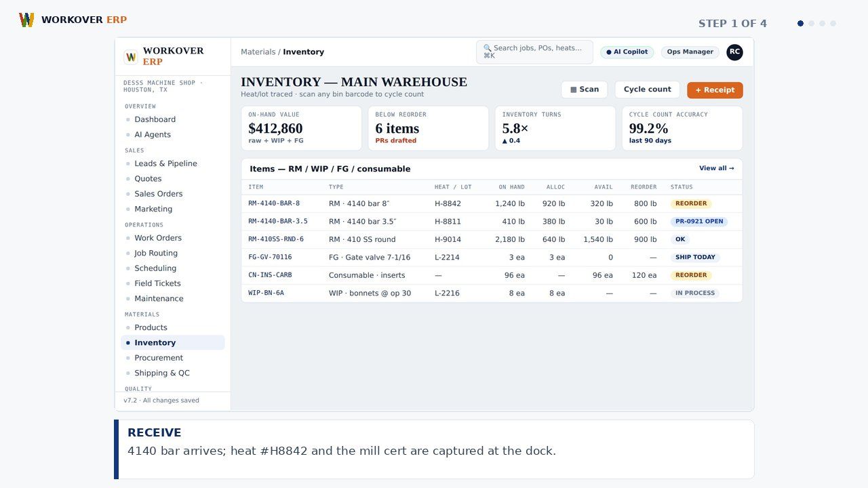Screen dimensions: 868x488
Task: Click the Workover ERP sidebar logo icon
Action: 131,57
